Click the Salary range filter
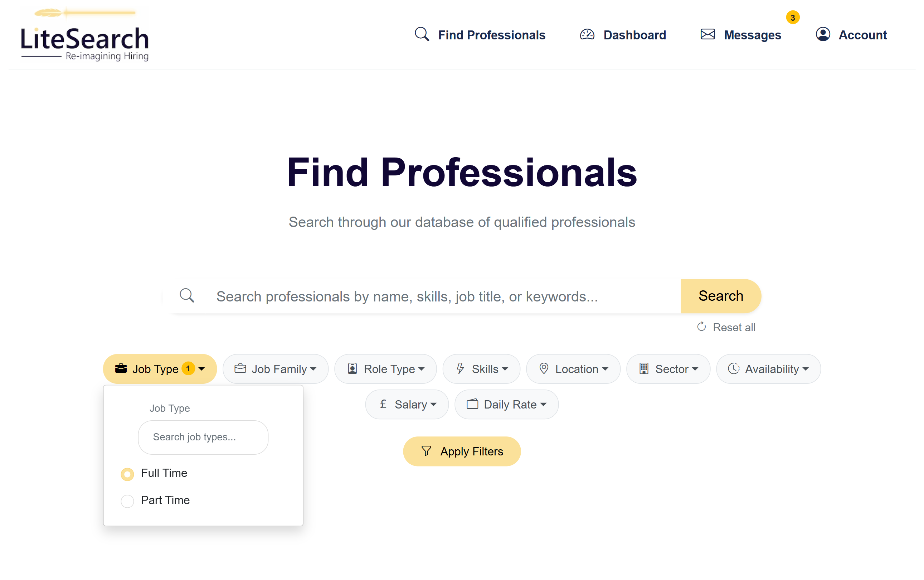924x580 pixels. point(407,404)
